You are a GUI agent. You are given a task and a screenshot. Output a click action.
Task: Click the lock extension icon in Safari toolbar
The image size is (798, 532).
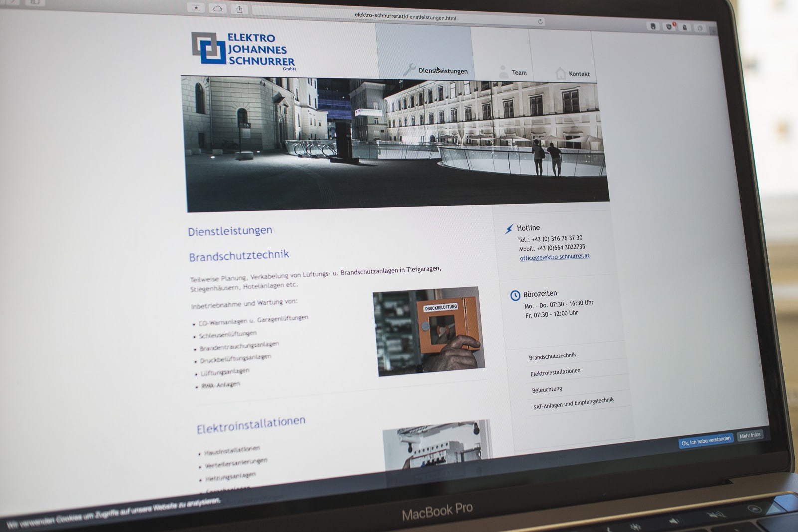coord(685,27)
